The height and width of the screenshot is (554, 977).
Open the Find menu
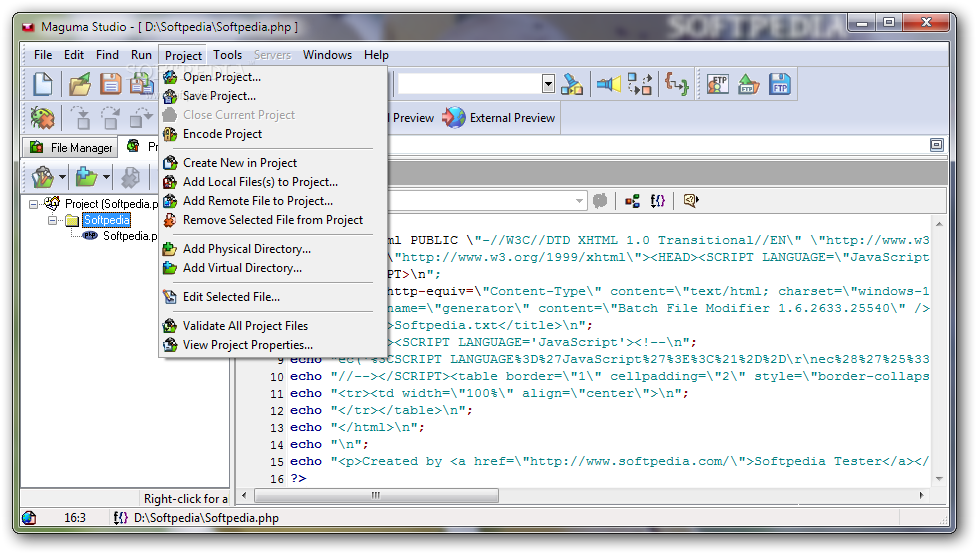point(107,55)
